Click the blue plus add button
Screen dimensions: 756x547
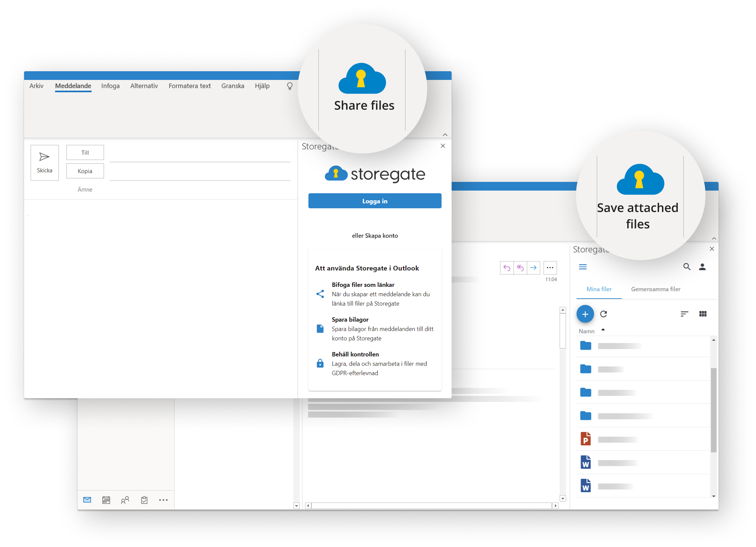[585, 314]
